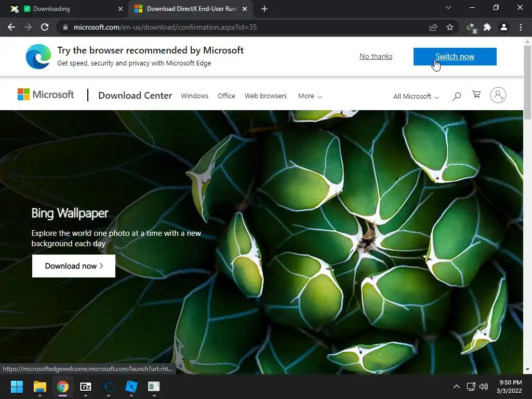Click the scrollbar down arrow
532x399 pixels.
527,369
